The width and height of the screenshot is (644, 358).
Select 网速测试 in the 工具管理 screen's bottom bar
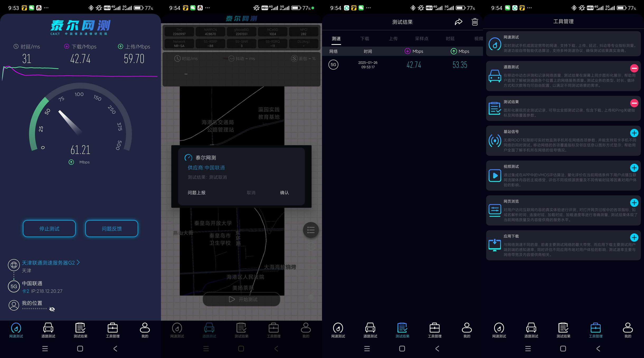(x=499, y=330)
